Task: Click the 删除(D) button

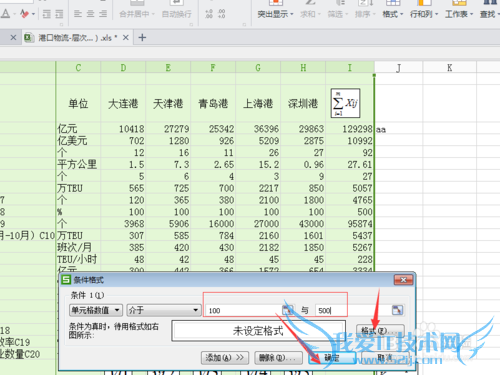Action: 278,358
